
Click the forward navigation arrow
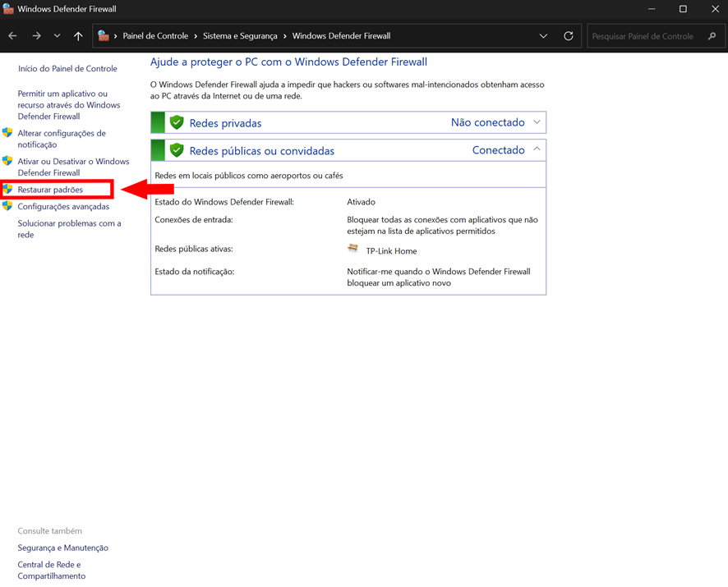36,36
